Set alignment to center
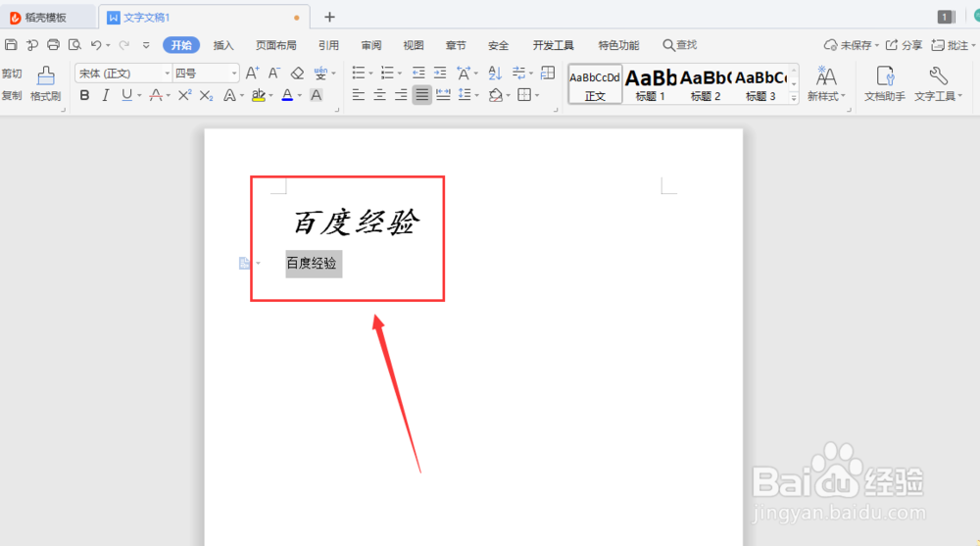Viewport: 980px width, 546px height. coord(379,95)
